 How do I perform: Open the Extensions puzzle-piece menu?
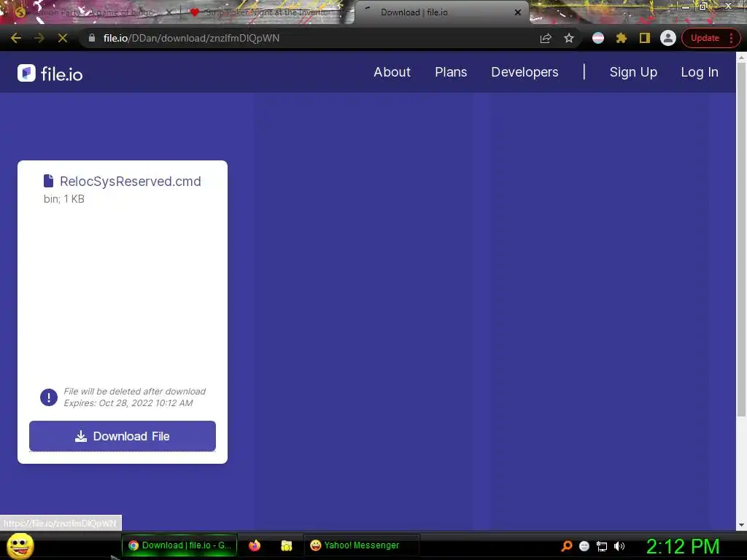pyautogui.click(x=622, y=38)
